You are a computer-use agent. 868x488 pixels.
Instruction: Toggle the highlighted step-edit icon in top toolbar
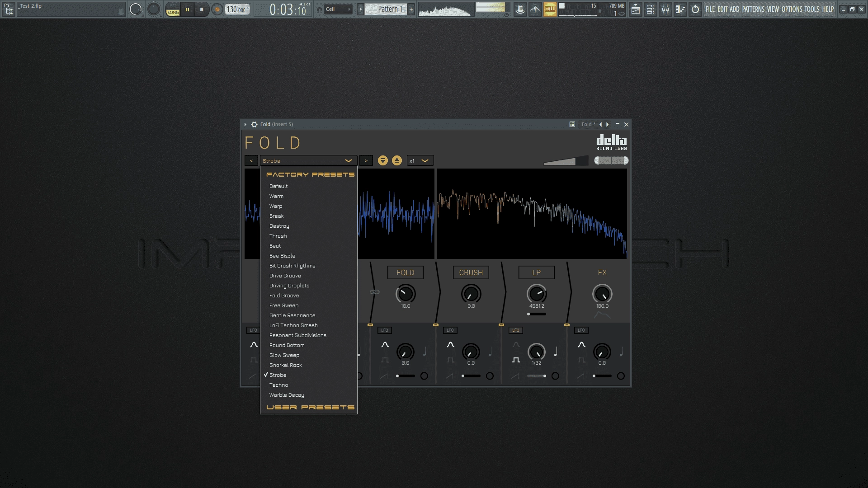[x=550, y=9]
